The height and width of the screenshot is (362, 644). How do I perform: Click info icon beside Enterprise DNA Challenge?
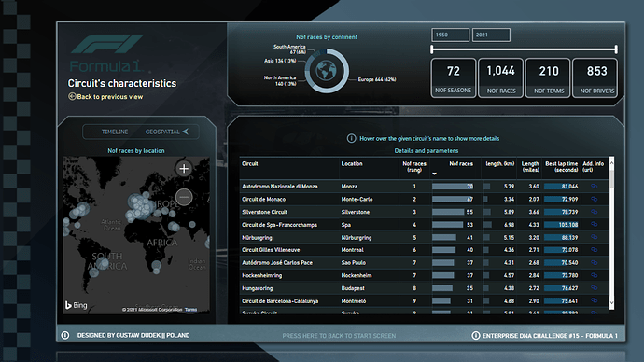pos(476,335)
